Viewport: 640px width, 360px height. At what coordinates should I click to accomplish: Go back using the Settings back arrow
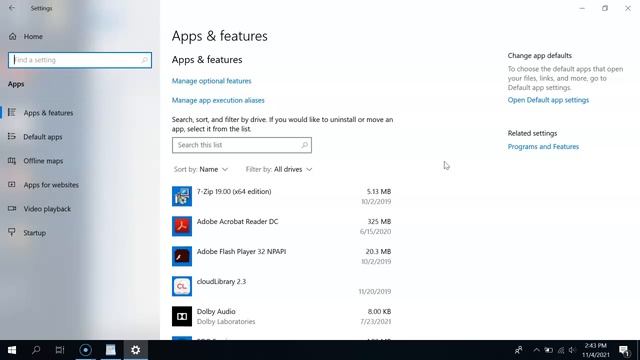pos(12,8)
